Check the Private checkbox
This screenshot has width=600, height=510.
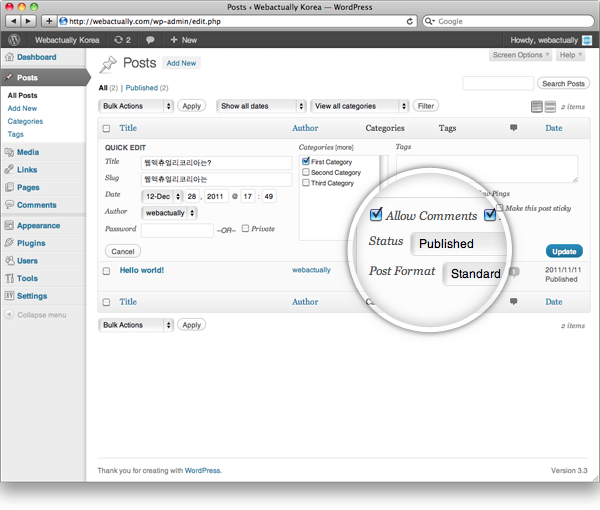click(x=245, y=228)
